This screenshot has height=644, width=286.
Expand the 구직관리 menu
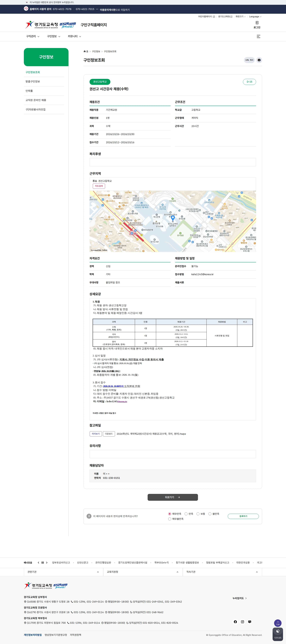click(33, 37)
